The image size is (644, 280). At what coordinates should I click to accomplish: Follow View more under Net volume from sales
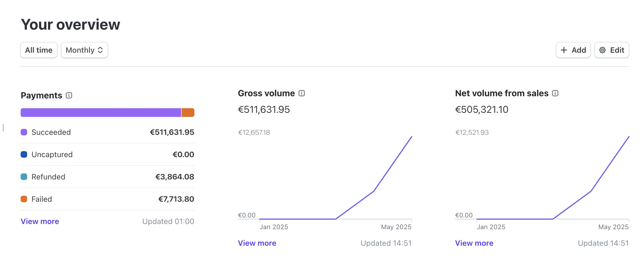click(474, 243)
